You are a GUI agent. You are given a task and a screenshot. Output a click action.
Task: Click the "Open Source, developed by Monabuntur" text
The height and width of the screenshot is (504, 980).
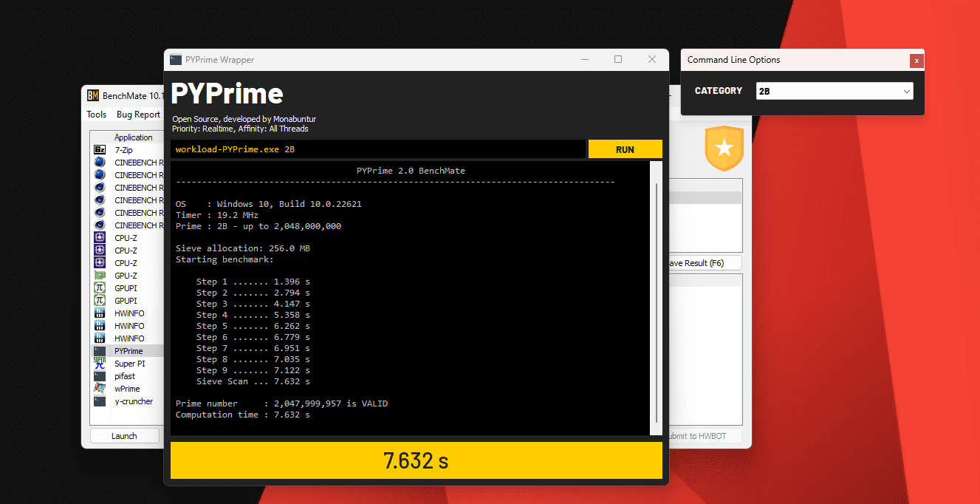tap(244, 119)
